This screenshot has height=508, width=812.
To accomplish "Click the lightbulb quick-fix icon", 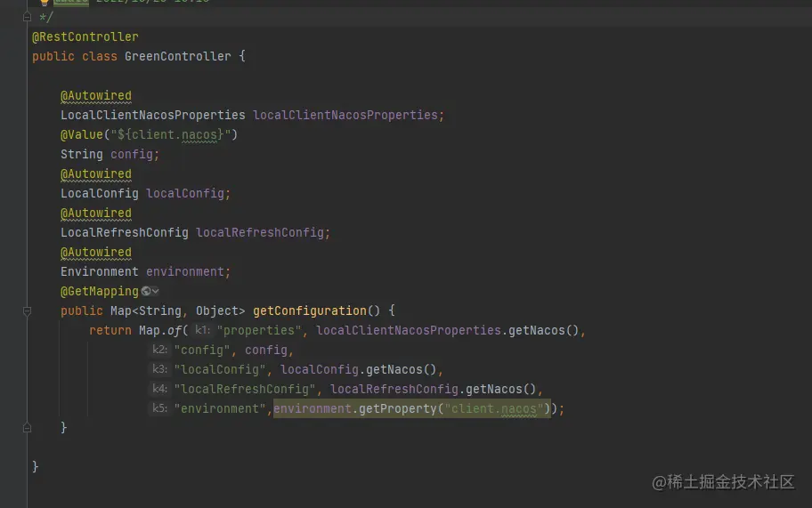I will [x=45, y=2].
